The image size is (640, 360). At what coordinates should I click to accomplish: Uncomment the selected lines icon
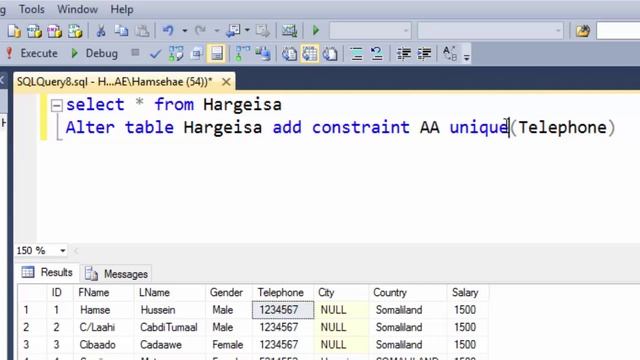pyautogui.click(x=376, y=53)
